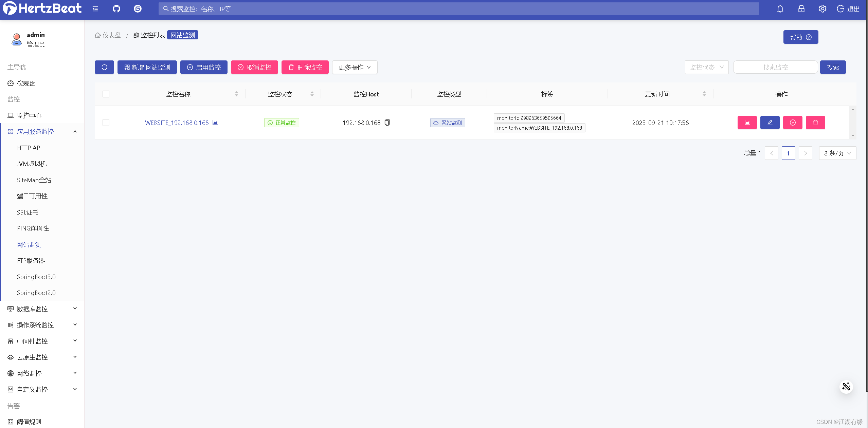The image size is (868, 428).
Task: Delete monitor with trash action button
Action: pos(815,123)
